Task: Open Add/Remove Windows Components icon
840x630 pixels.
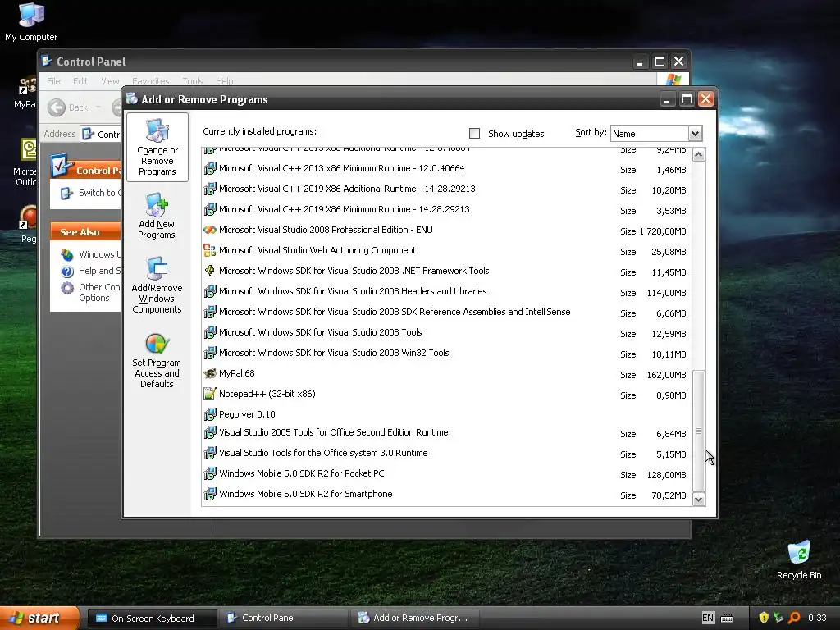Action: [x=157, y=285]
